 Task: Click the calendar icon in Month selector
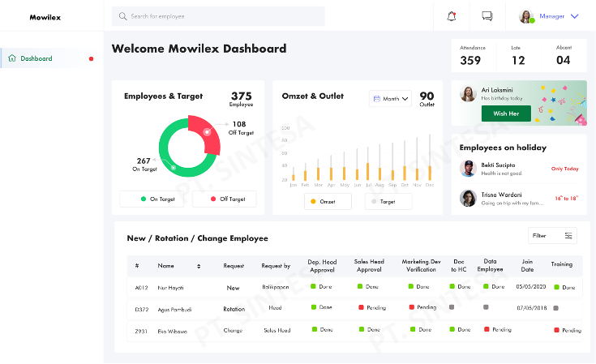click(x=377, y=99)
